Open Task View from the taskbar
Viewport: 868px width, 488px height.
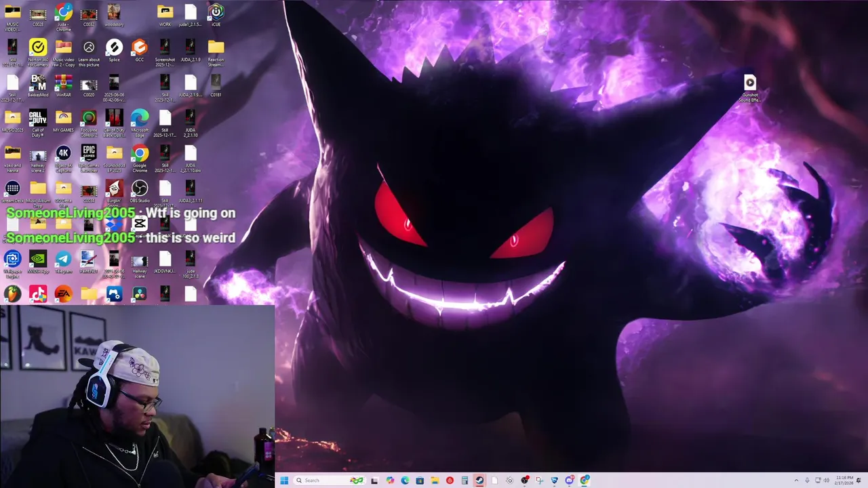[x=374, y=481]
